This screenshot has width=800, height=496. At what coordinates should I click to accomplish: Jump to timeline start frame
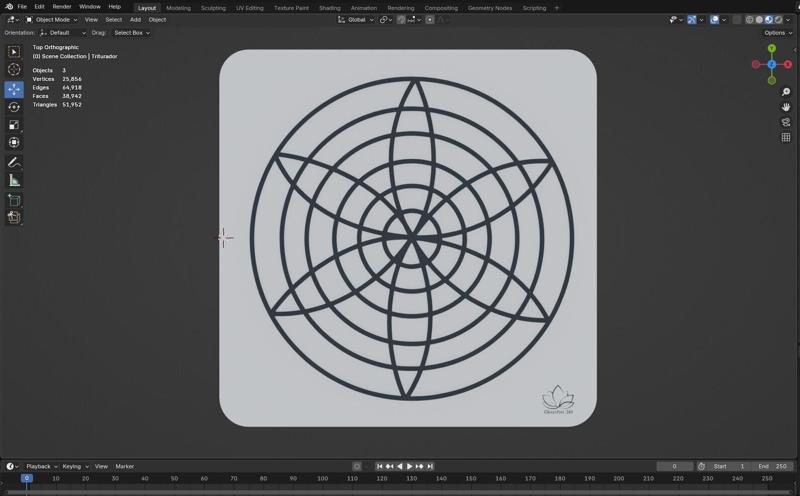pos(379,466)
